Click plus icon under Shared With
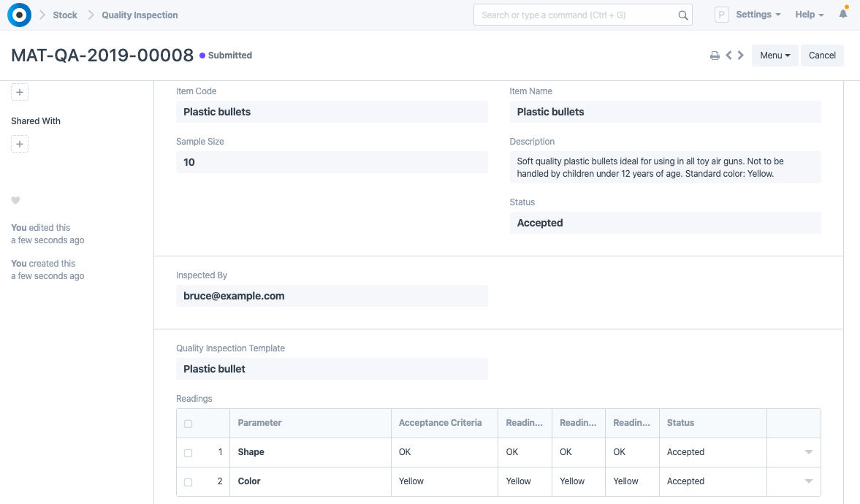This screenshot has width=860, height=504. pos(20,145)
